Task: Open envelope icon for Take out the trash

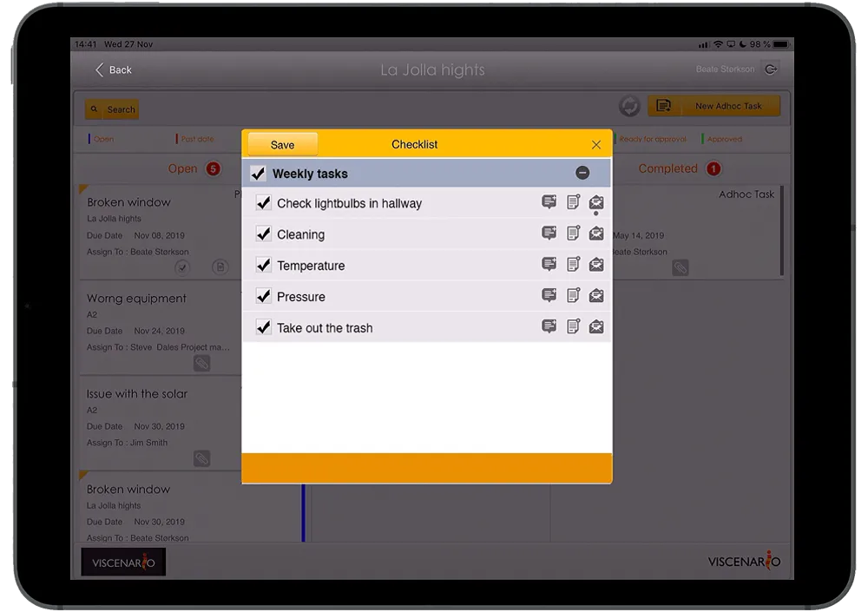Action: click(x=596, y=326)
